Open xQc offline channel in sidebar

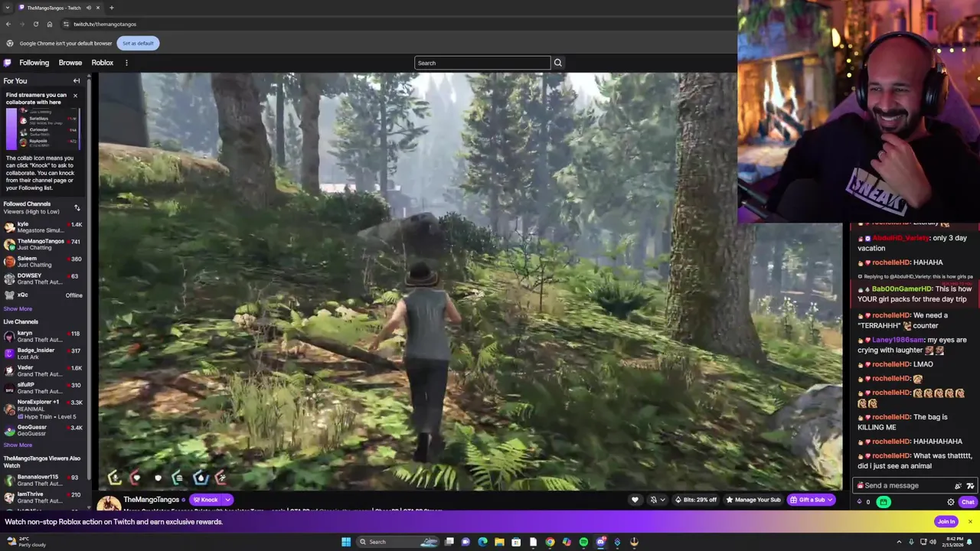point(43,295)
